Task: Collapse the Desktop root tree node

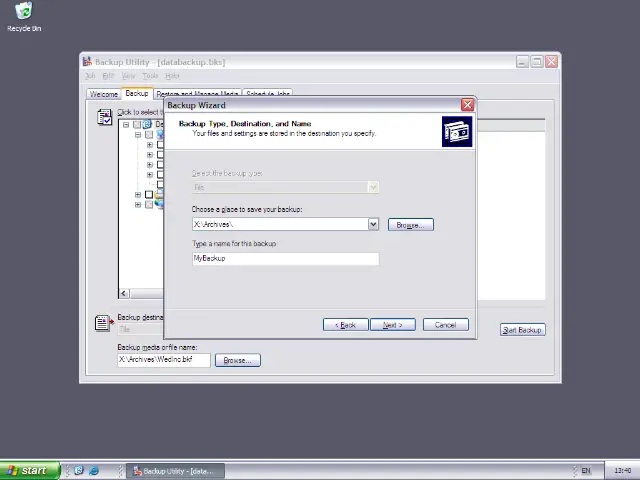Action: point(126,124)
